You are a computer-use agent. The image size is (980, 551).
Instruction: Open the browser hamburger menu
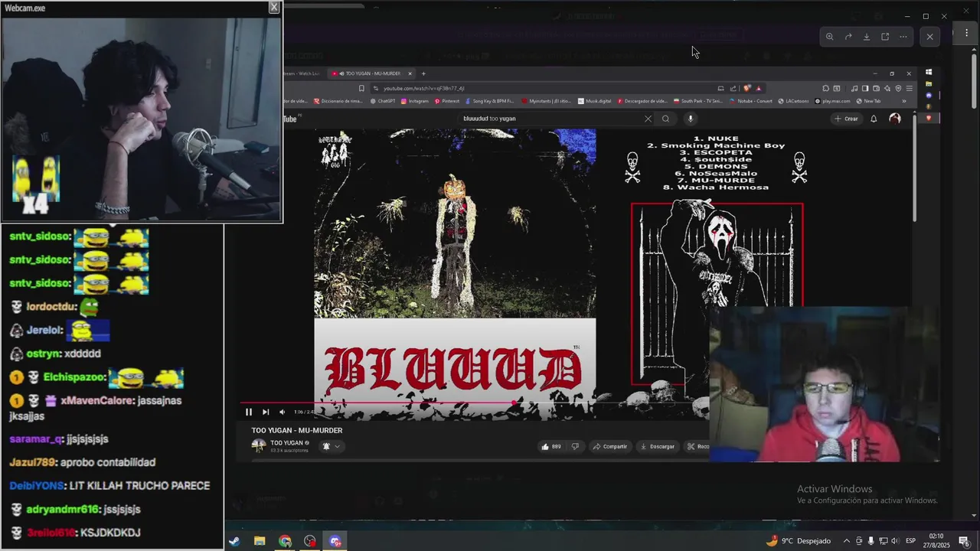909,88
